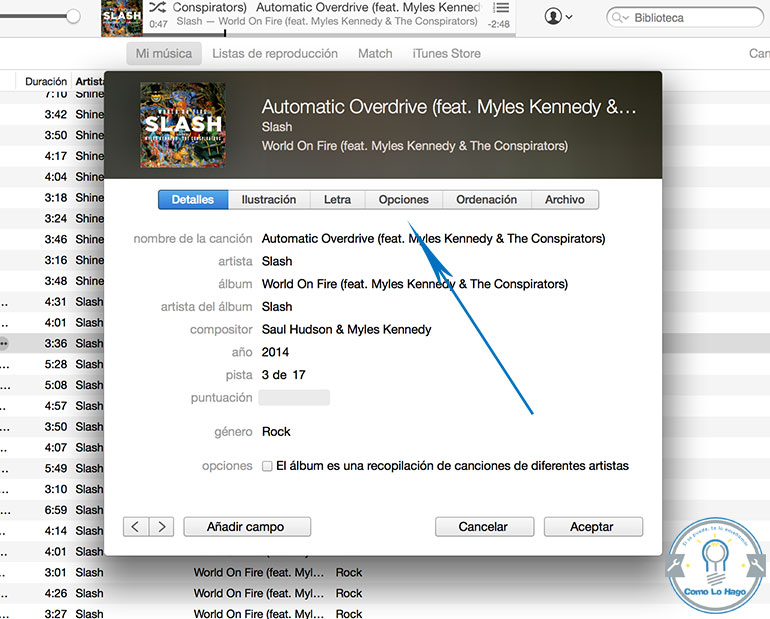Switch to Mi música tab
The height and width of the screenshot is (619, 770).
[164, 54]
